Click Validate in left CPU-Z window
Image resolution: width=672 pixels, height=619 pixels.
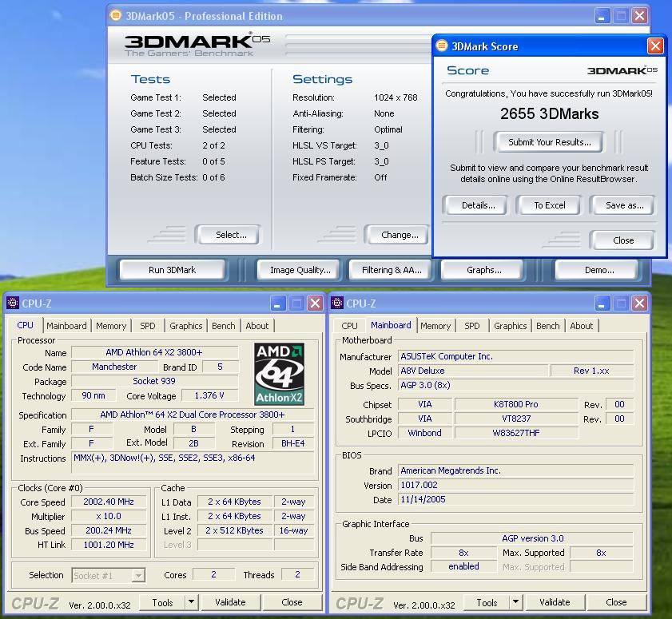pyautogui.click(x=230, y=602)
